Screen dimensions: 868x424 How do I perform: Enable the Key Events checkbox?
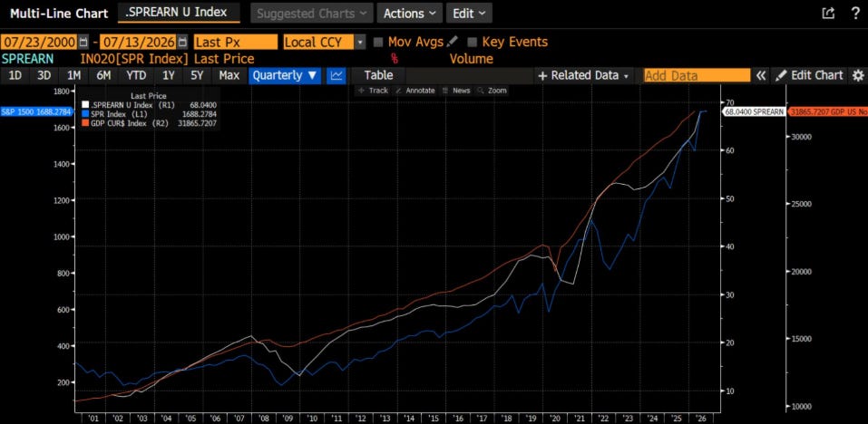tap(473, 42)
